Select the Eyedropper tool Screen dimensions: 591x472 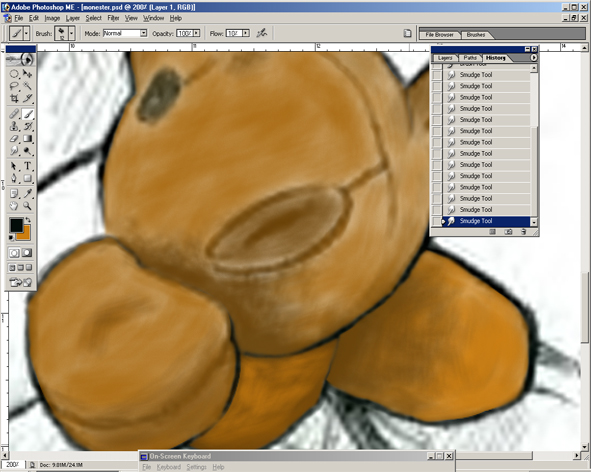[x=28, y=193]
